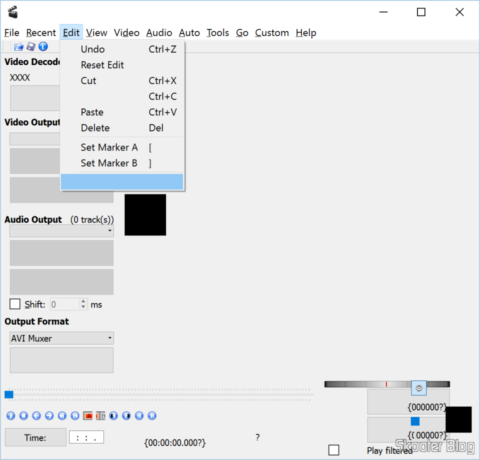
Task: Select Reset Edit menu entry
Action: click(x=122, y=65)
